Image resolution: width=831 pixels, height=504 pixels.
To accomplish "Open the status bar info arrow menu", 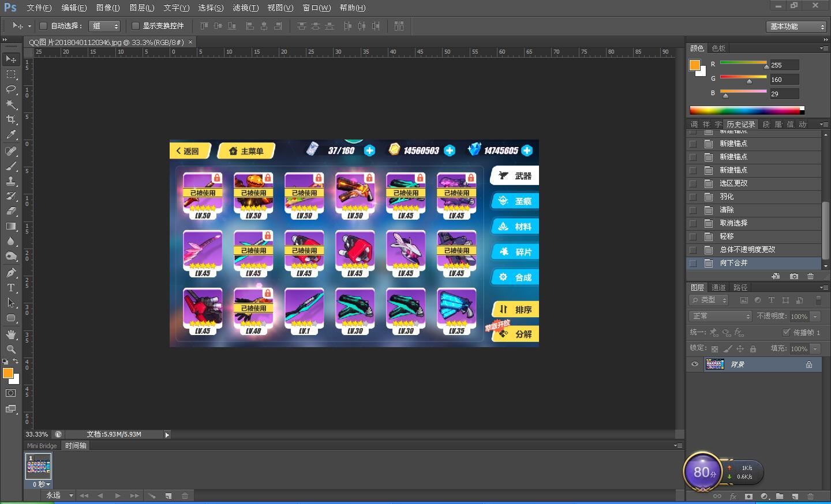I will (x=167, y=435).
